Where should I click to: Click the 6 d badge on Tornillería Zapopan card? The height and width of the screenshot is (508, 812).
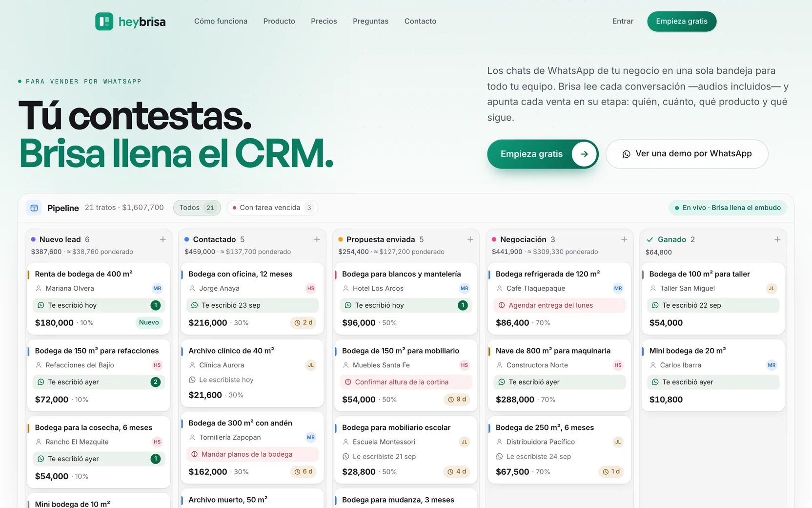point(304,471)
